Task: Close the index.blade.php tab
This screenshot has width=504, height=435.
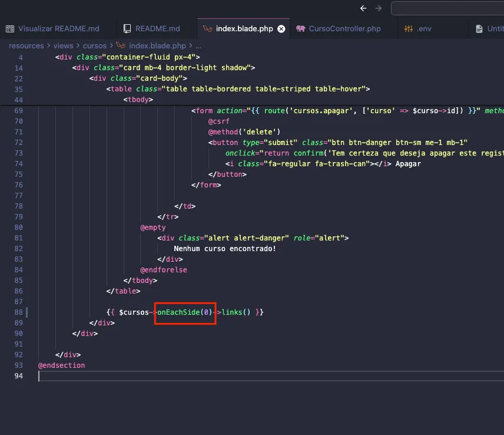Action: point(281,28)
